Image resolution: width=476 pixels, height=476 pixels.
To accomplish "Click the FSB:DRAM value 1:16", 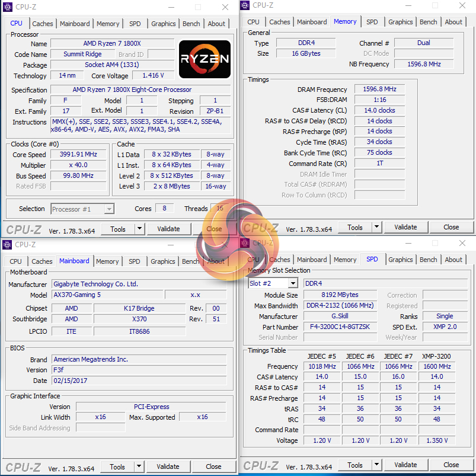I will [x=379, y=100].
